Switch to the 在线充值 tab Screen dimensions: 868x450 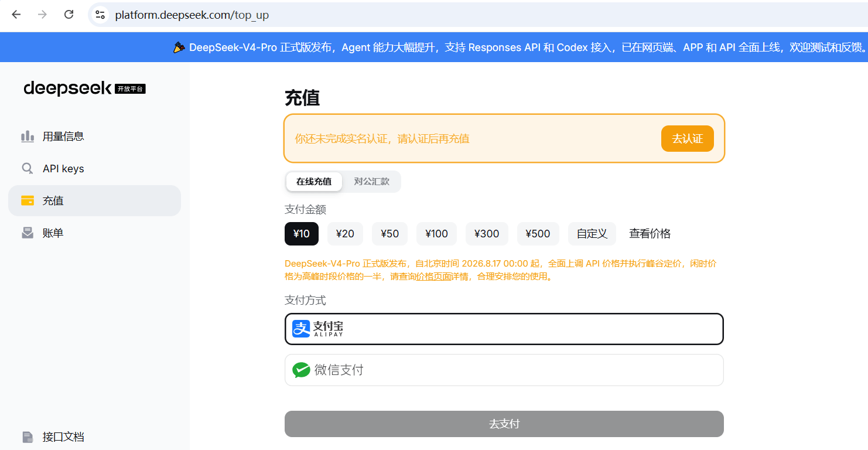click(314, 182)
